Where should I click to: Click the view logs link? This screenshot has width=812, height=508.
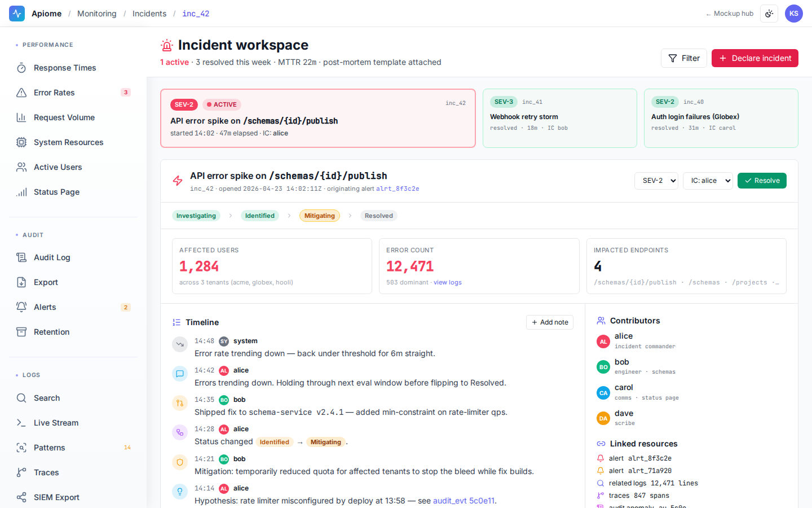pos(448,282)
